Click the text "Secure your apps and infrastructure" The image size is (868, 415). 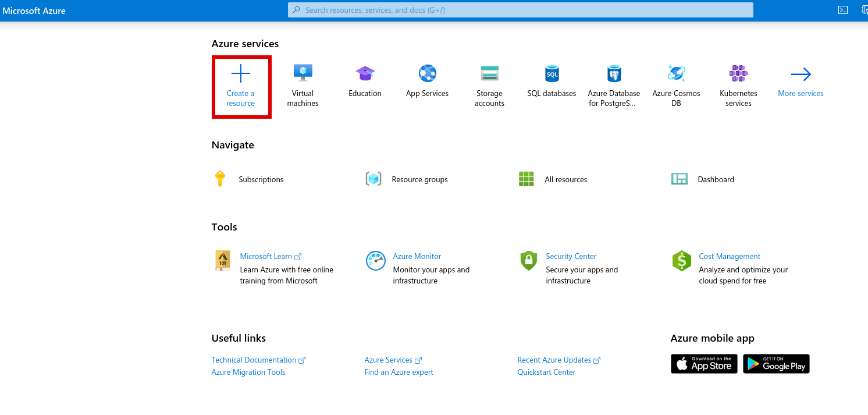click(582, 275)
